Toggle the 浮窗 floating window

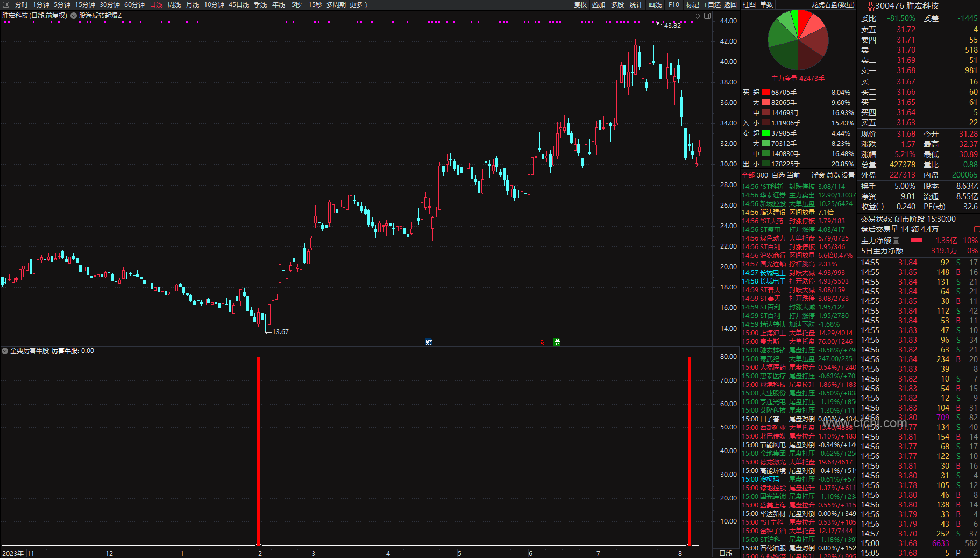tap(818, 175)
